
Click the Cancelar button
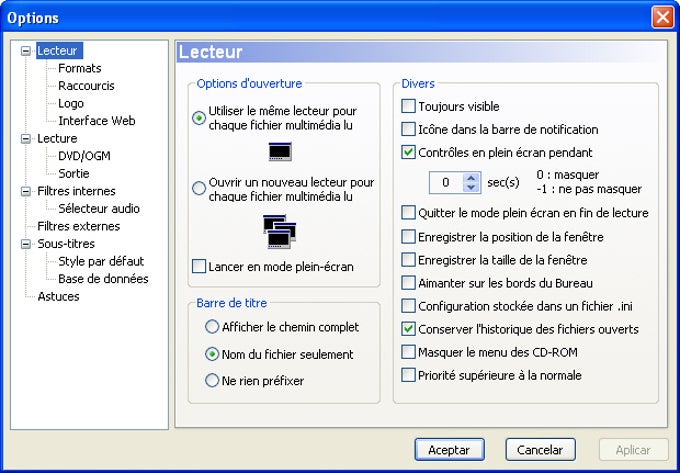click(x=540, y=450)
